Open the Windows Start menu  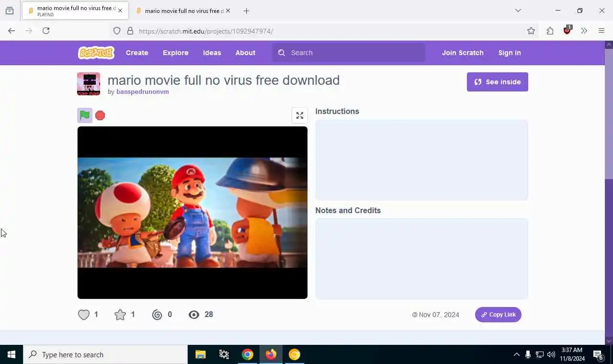11,354
